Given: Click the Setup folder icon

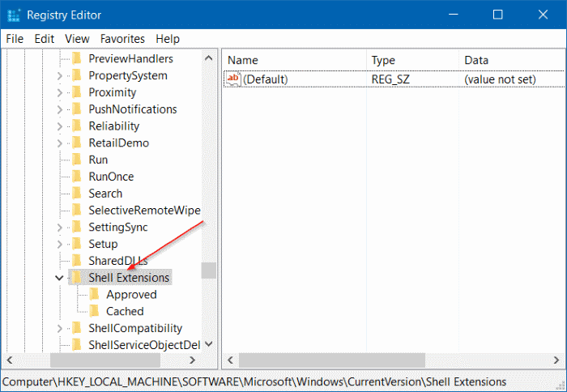Looking at the screenshot, I should (77, 244).
